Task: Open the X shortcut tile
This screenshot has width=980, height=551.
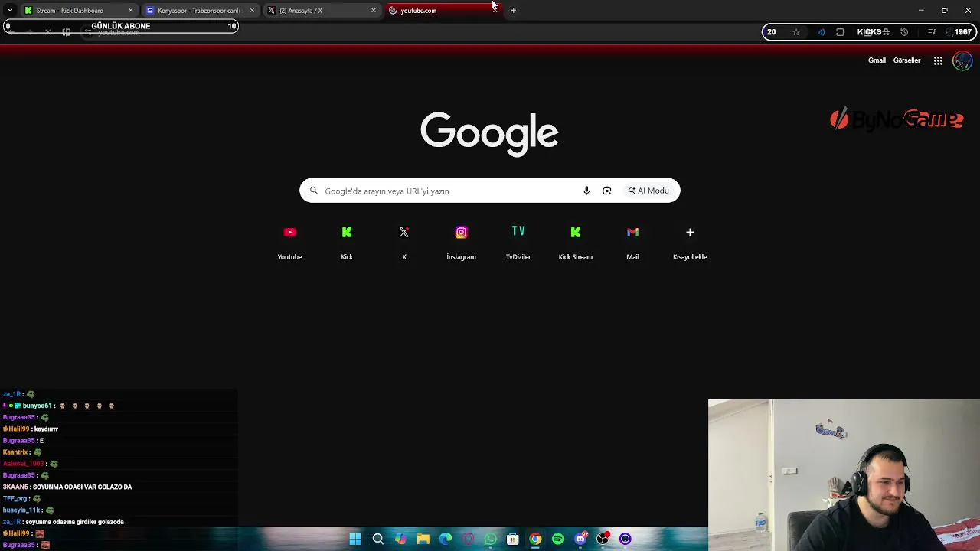Action: (x=404, y=243)
